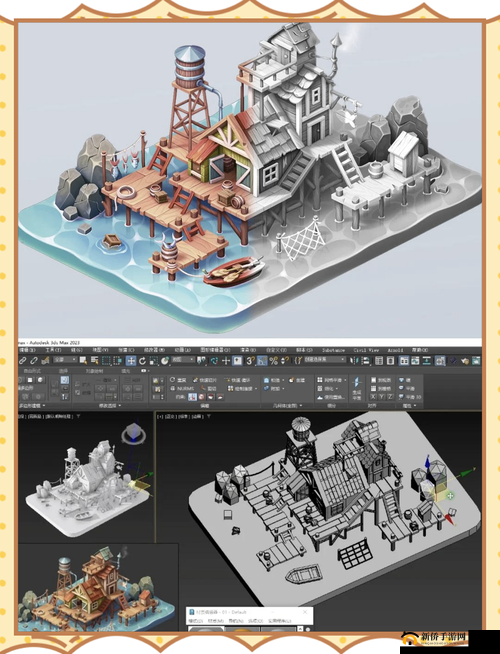Screen dimensions: 500x654
Task: Click the viewport label [+] in wireframe viewport
Action: click(x=159, y=416)
